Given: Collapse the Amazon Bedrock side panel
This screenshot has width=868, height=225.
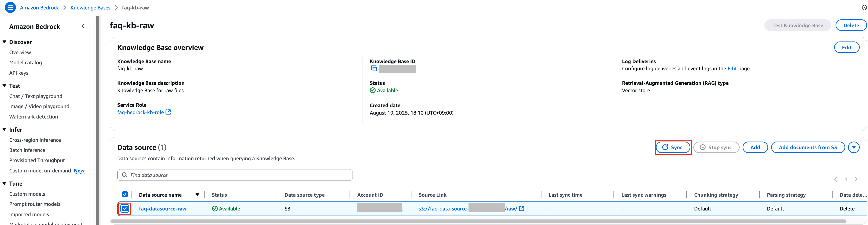Looking at the screenshot, I should [83, 26].
